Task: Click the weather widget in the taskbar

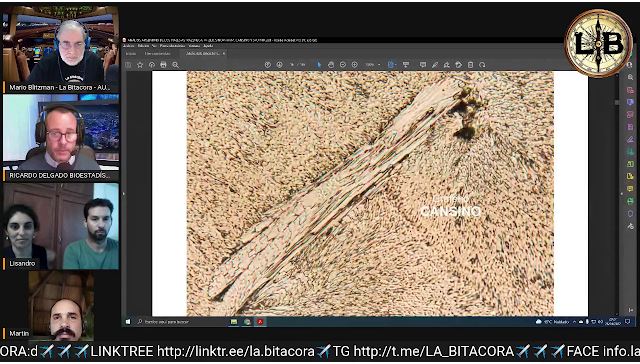Action: 552,322
